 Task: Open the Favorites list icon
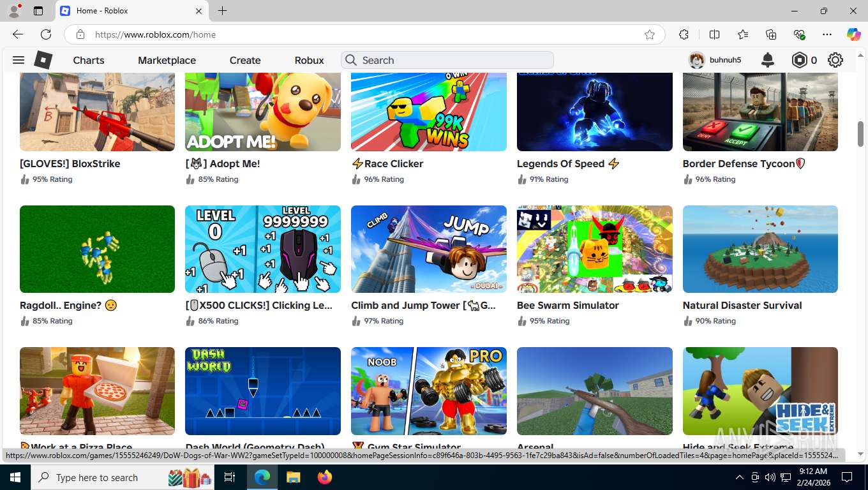click(743, 34)
